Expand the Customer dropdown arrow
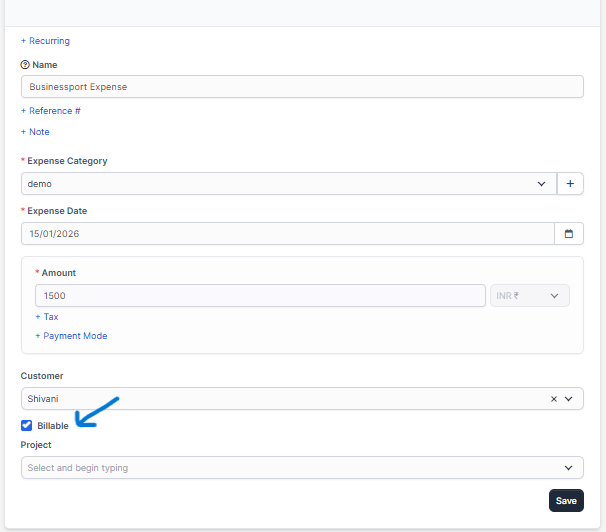Image resolution: width=606 pixels, height=532 pixels. click(569, 399)
